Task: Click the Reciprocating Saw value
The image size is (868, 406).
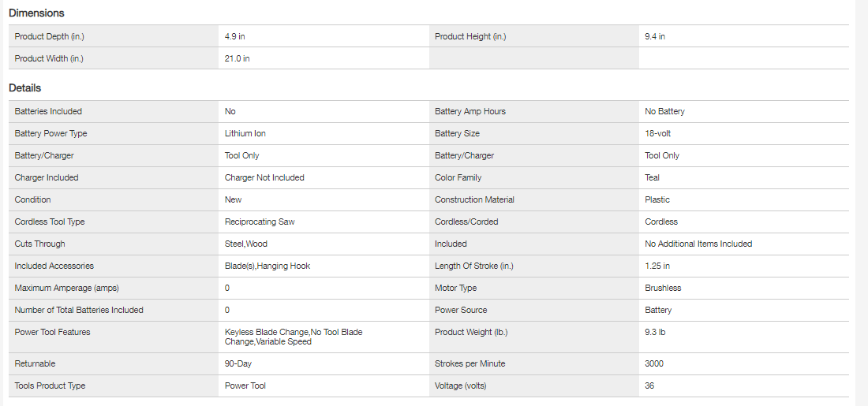Action: 260,222
